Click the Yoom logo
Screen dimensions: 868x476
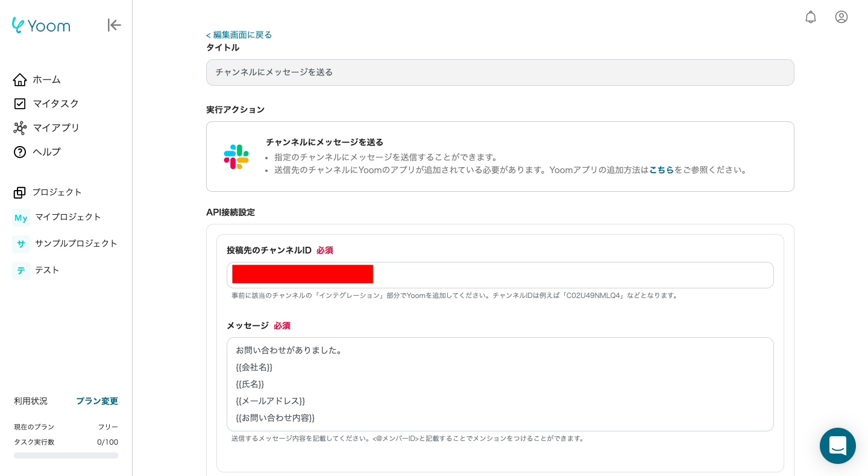[x=41, y=25]
